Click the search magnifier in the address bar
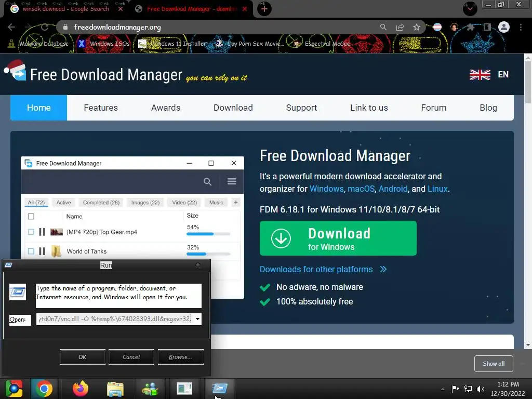The width and height of the screenshot is (532, 399). (383, 27)
